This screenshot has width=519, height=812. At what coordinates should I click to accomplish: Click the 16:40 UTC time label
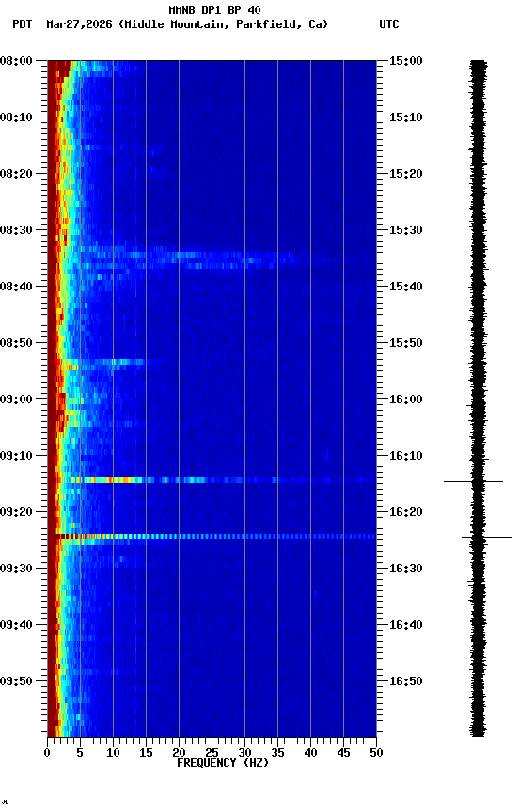[406, 625]
